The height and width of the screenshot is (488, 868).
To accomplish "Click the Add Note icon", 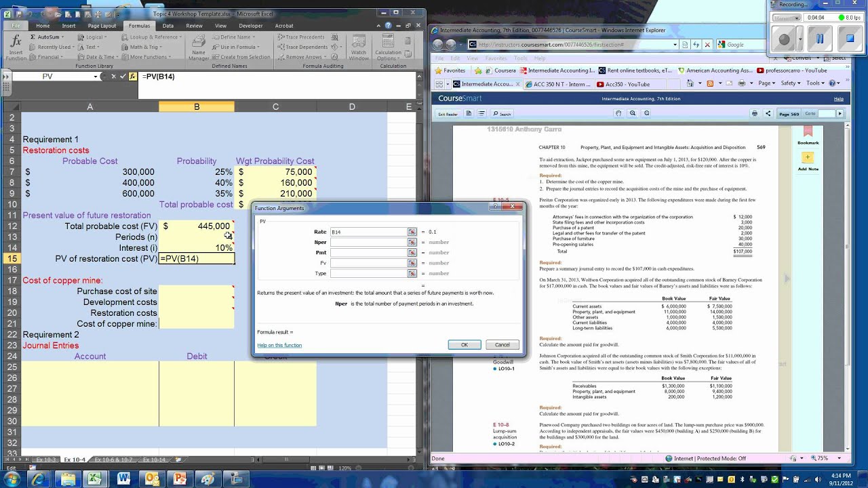I will [808, 157].
